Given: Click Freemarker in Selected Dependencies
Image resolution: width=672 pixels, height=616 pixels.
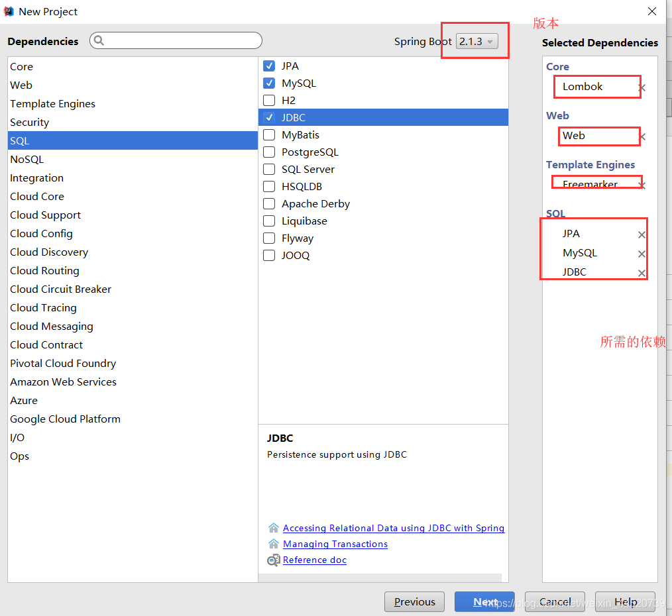Looking at the screenshot, I should [x=590, y=184].
